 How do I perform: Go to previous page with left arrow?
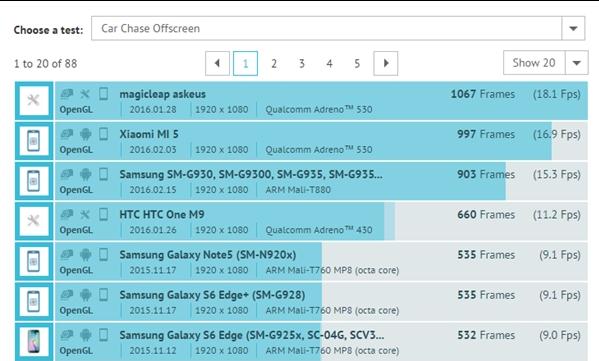[217, 63]
